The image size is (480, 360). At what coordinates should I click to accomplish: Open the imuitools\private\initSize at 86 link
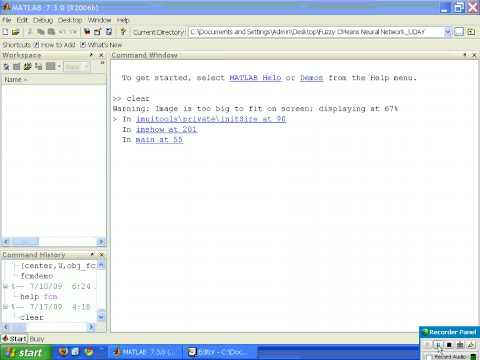(x=211, y=119)
